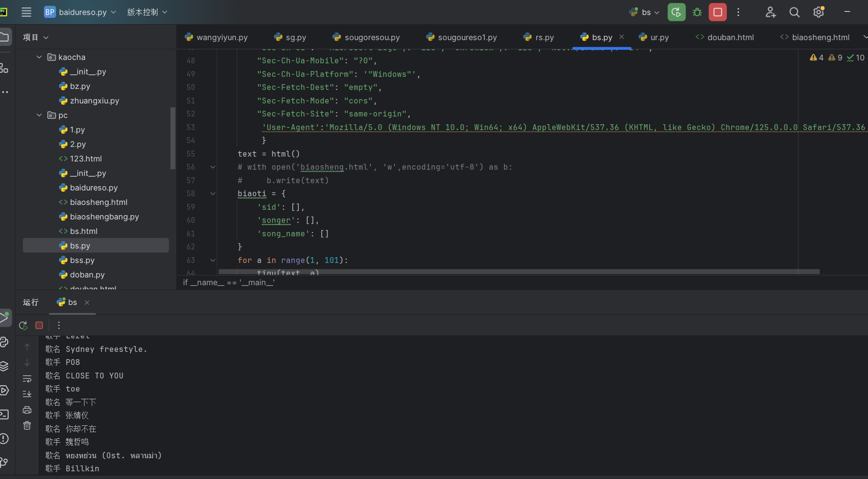Print the console output
Viewport: 868px width, 479px height.
point(27,410)
